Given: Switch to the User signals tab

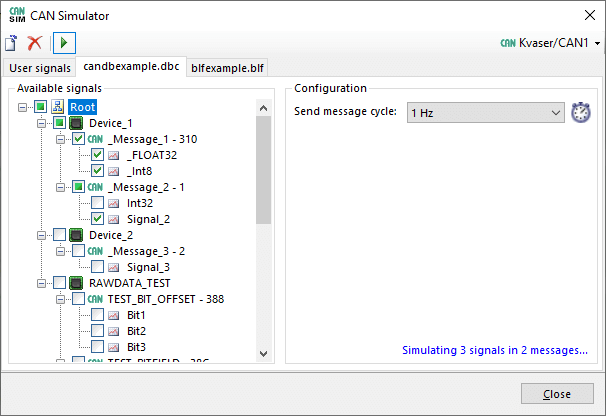Looking at the screenshot, I should click(x=39, y=68).
